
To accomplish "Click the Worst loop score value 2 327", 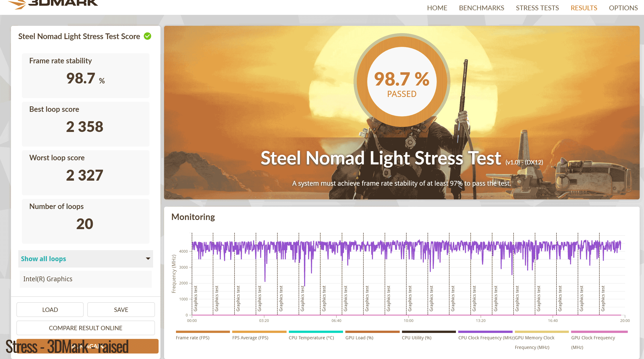I will pyautogui.click(x=85, y=175).
